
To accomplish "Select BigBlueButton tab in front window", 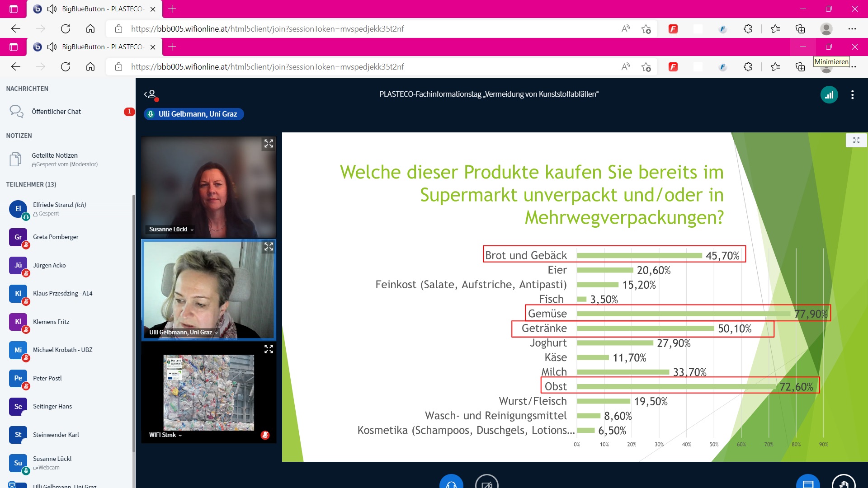I will (95, 47).
